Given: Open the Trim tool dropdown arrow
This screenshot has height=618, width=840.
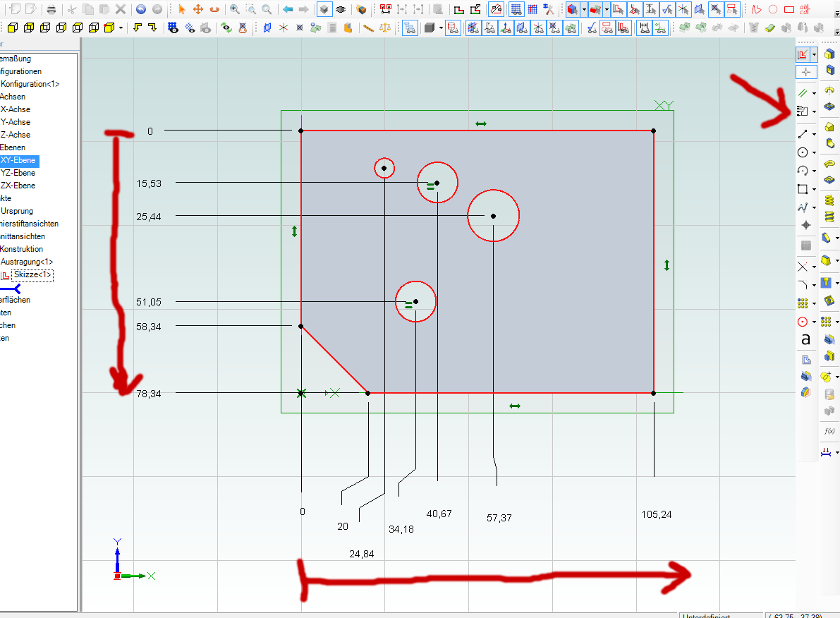Looking at the screenshot, I should pos(814,267).
